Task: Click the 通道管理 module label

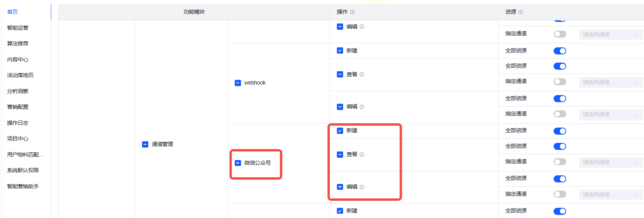Action: [162, 144]
